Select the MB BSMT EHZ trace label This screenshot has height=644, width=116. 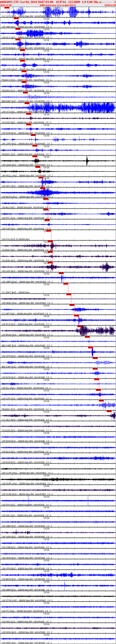pyautogui.click(x=27, y=101)
